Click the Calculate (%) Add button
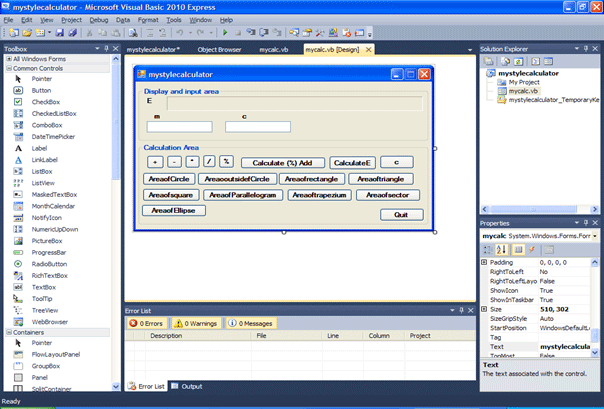The height and width of the screenshot is (409, 604). pyautogui.click(x=283, y=163)
